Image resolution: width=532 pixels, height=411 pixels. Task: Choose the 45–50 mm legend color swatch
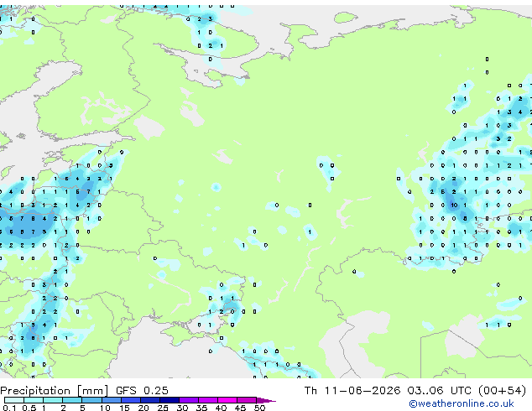coord(247,400)
